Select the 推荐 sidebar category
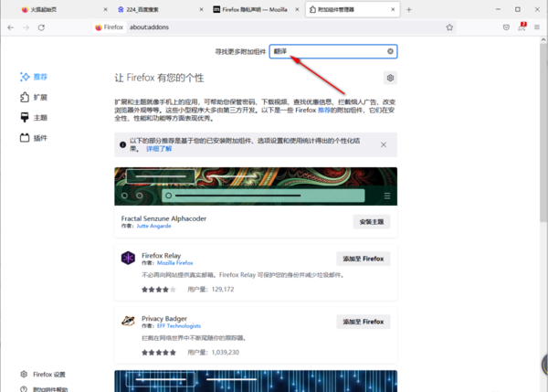 coord(34,77)
